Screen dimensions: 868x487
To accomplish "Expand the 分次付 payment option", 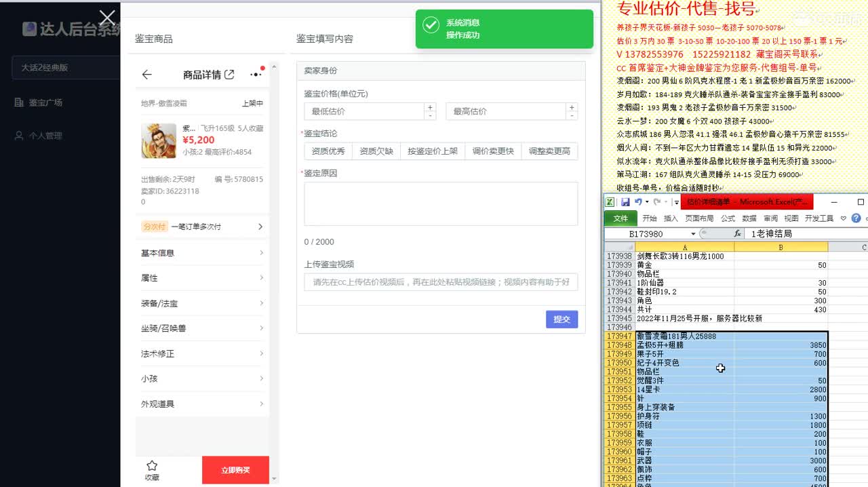I will (202, 227).
